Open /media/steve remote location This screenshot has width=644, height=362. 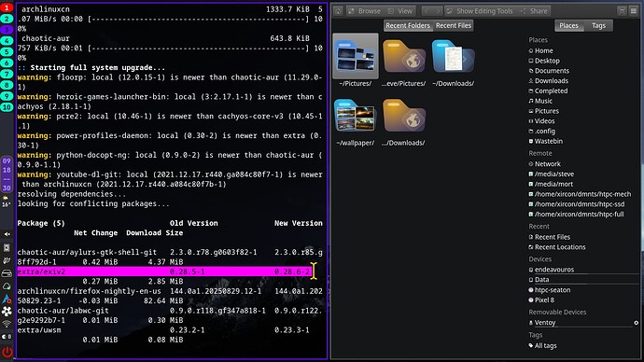(552, 174)
